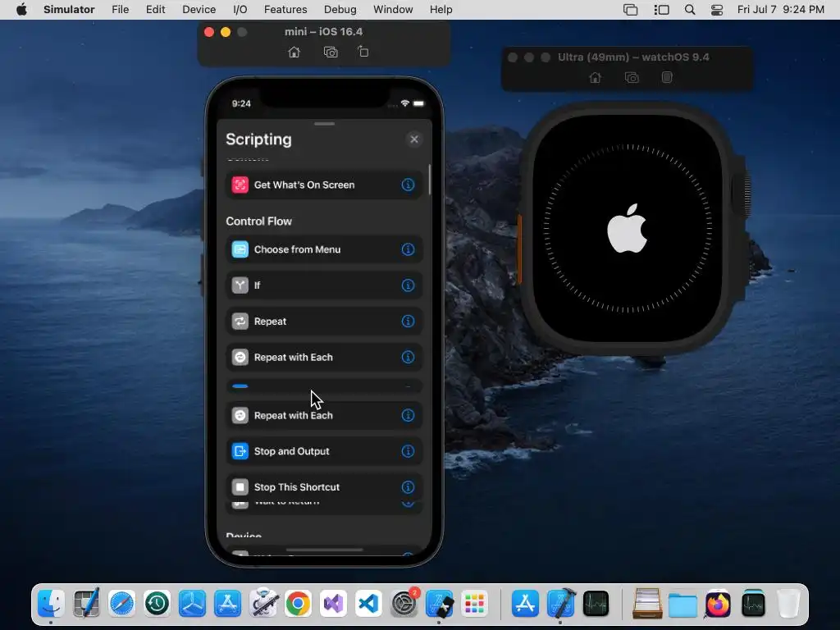Viewport: 840px width, 630px height.
Task: Add the Choose from Menu action
Action: point(323,249)
